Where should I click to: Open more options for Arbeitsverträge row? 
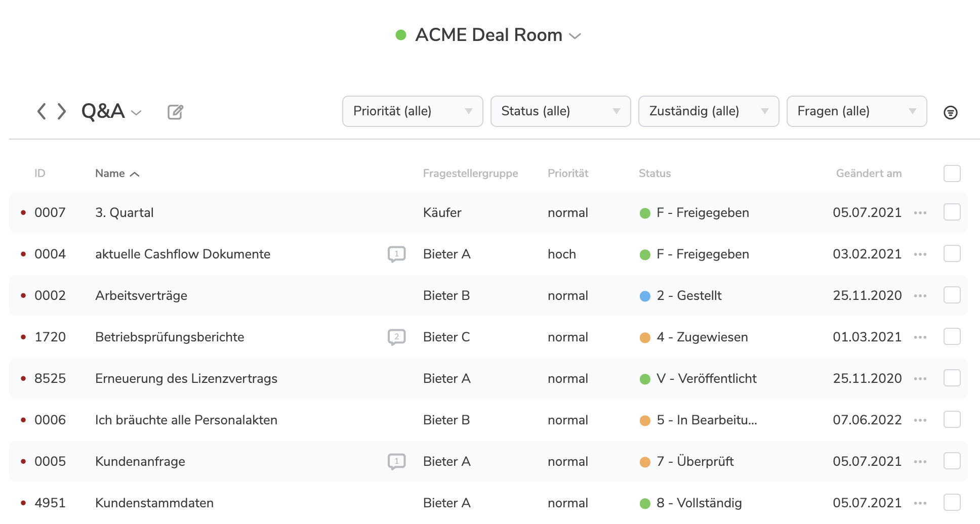click(x=920, y=296)
